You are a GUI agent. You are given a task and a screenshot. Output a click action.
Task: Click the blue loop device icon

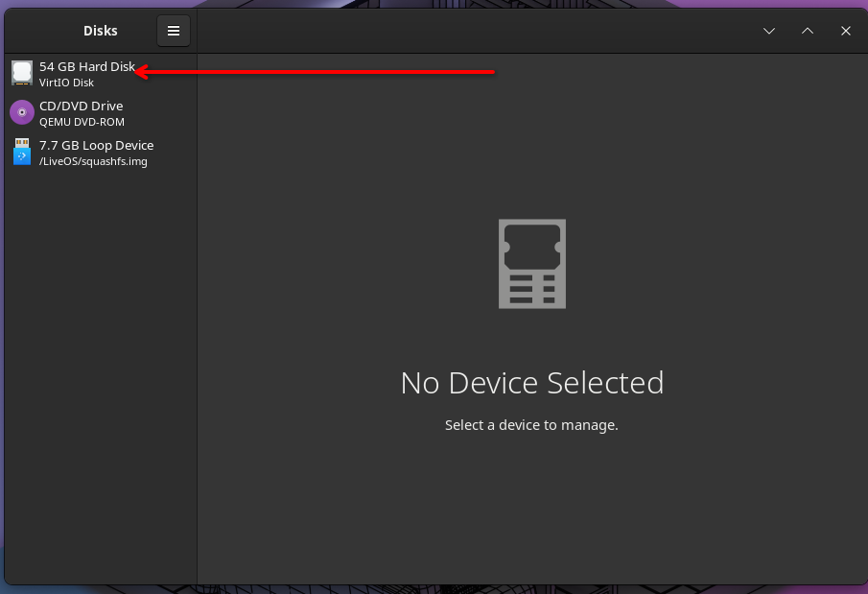[22, 152]
